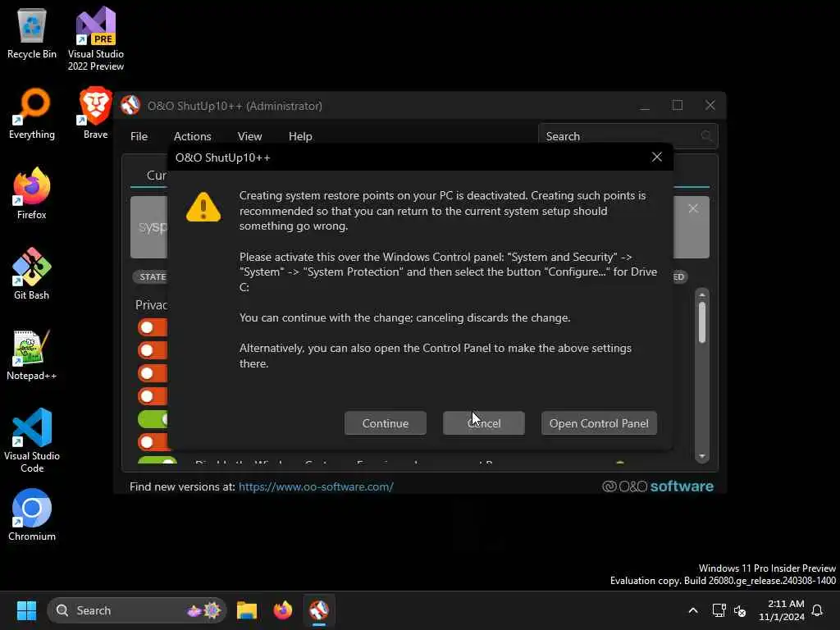Screen dimensions: 840x630
Task: Click the scrollbar up arrow
Action: click(x=702, y=295)
